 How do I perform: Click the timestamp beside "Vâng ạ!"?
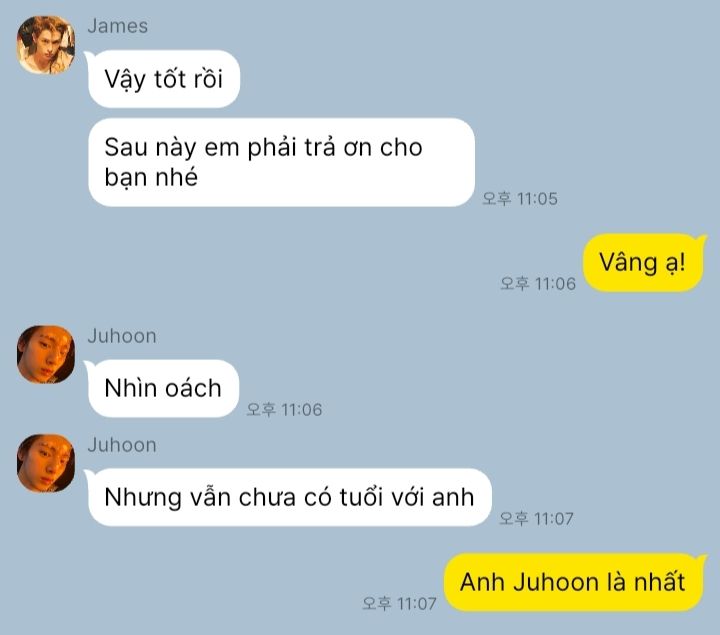pos(538,284)
